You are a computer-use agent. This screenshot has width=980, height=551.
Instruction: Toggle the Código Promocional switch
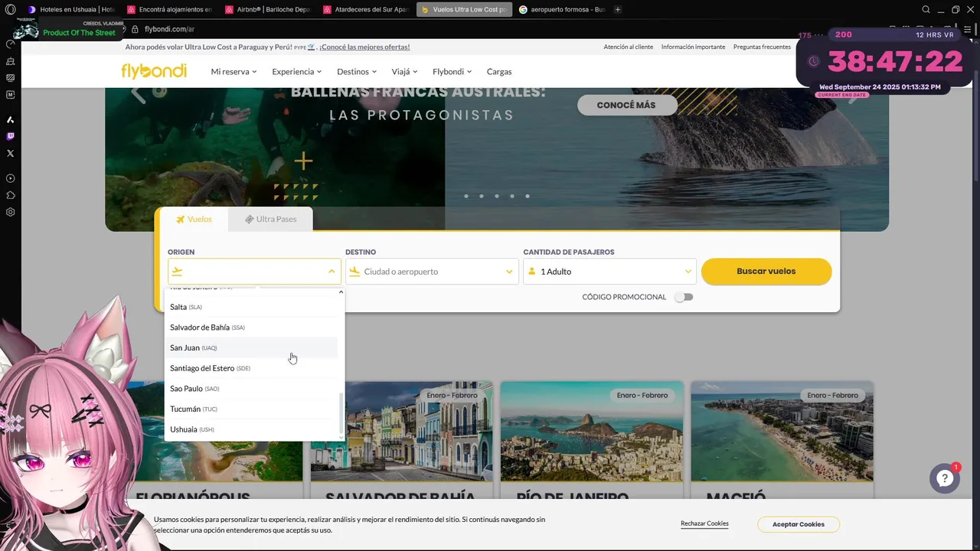coord(684,297)
